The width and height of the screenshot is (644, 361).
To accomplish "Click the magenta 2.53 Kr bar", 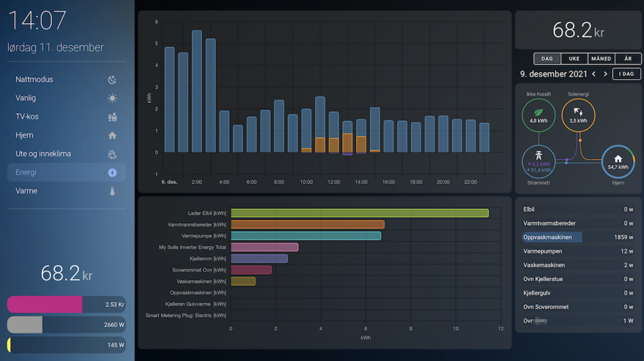I will click(x=45, y=304).
